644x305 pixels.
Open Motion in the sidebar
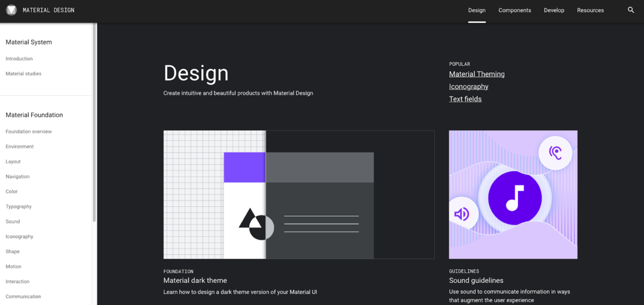14,266
